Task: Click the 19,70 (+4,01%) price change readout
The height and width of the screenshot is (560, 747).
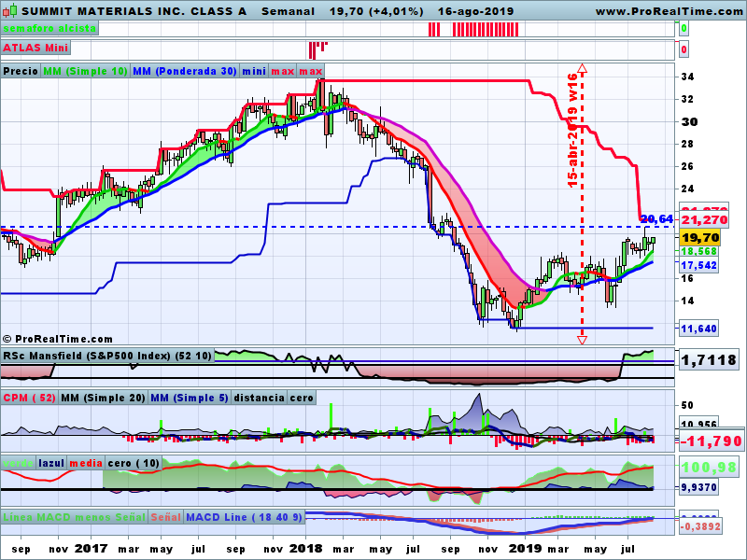Action: (376, 11)
